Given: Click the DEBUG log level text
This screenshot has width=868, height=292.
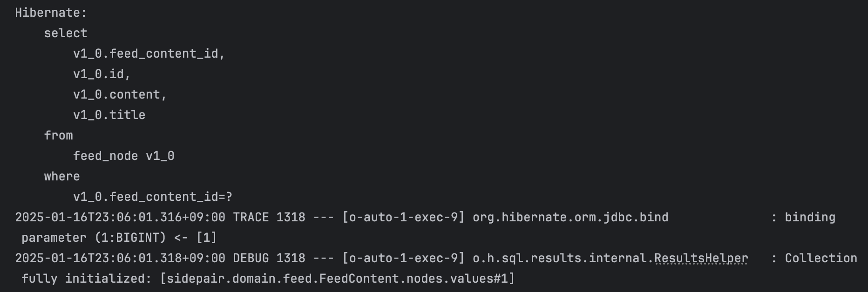Looking at the screenshot, I should tap(251, 259).
